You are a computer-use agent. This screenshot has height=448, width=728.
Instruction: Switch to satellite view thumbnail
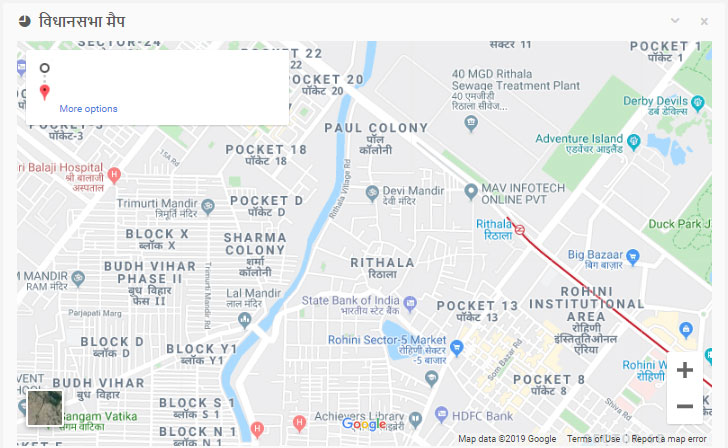click(x=45, y=408)
